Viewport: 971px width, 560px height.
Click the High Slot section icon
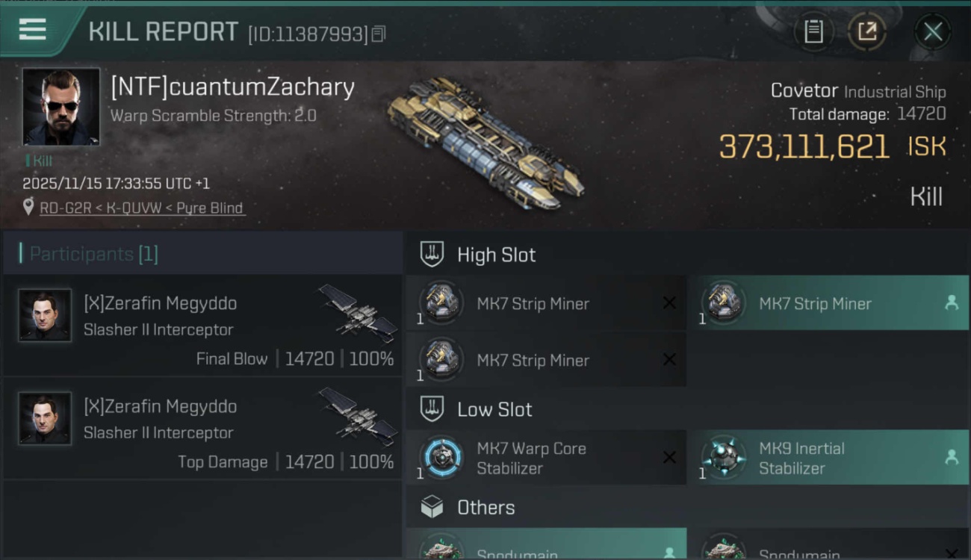click(x=432, y=255)
